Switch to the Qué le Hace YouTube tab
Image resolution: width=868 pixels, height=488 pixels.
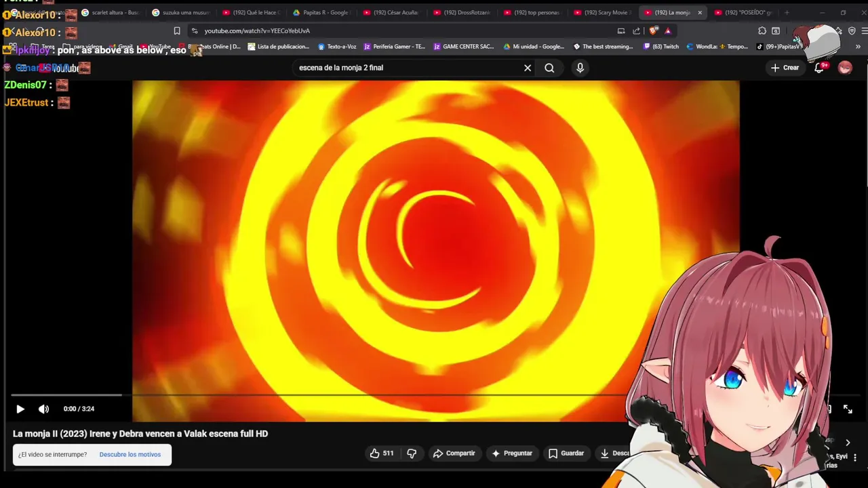pyautogui.click(x=251, y=12)
